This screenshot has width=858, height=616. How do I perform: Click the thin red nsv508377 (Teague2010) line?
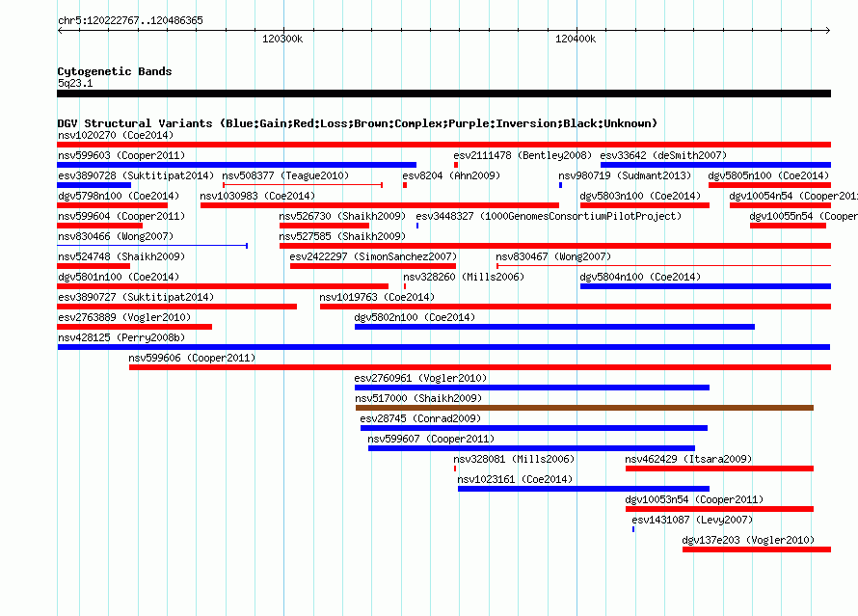(303, 185)
